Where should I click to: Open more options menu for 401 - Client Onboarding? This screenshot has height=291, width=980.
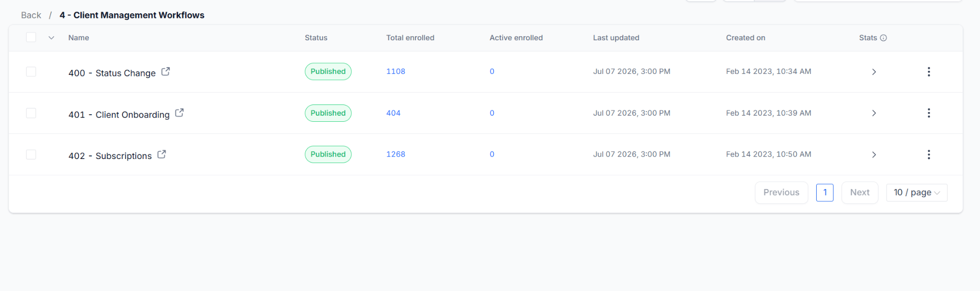pos(928,113)
